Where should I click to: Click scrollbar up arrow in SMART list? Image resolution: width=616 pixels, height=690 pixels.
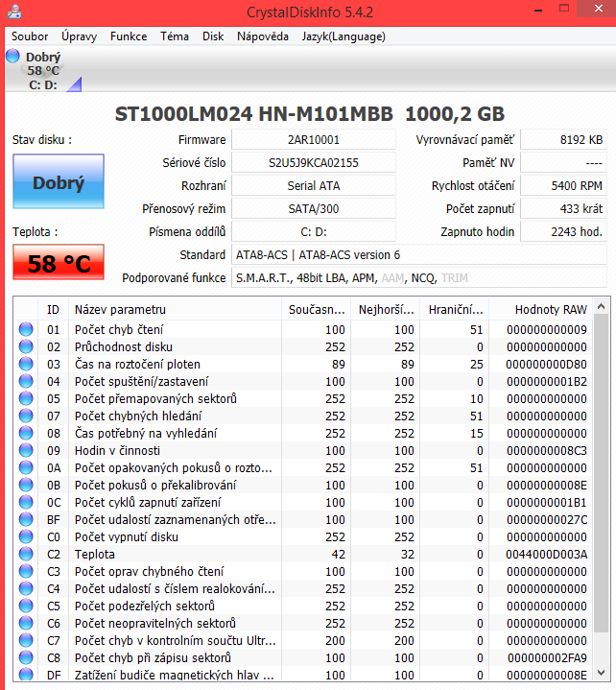coord(602,306)
